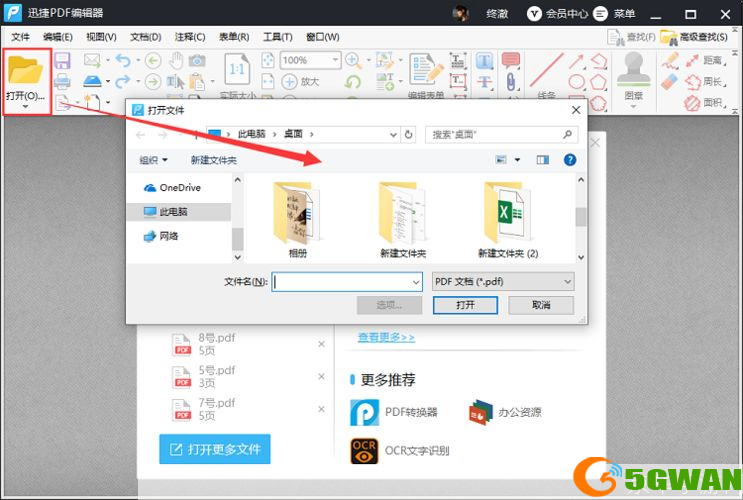Viewport: 743px width, 500px height.
Task: Select the text selection cursor tool
Action: [x=175, y=82]
